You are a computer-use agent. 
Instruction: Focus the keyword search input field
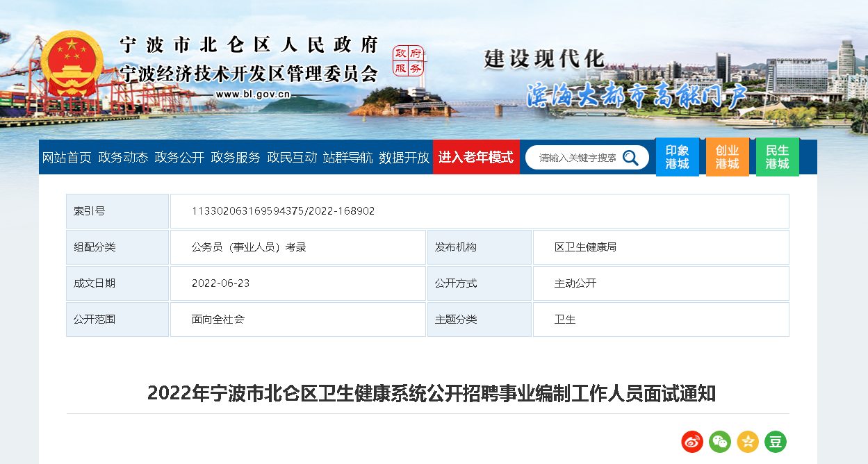(x=577, y=158)
